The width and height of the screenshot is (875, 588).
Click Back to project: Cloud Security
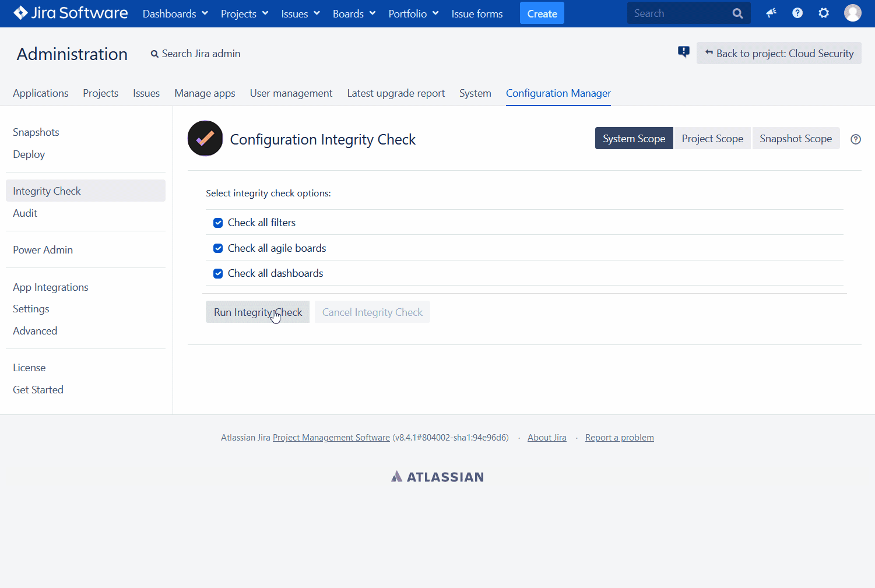coord(779,53)
